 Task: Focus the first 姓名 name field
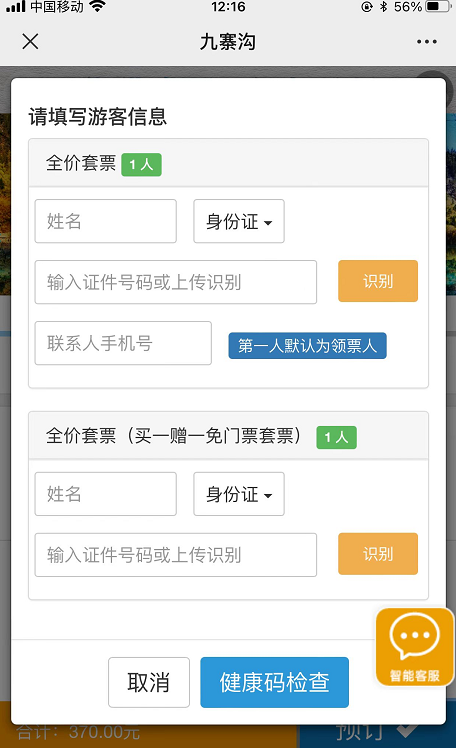[105, 221]
